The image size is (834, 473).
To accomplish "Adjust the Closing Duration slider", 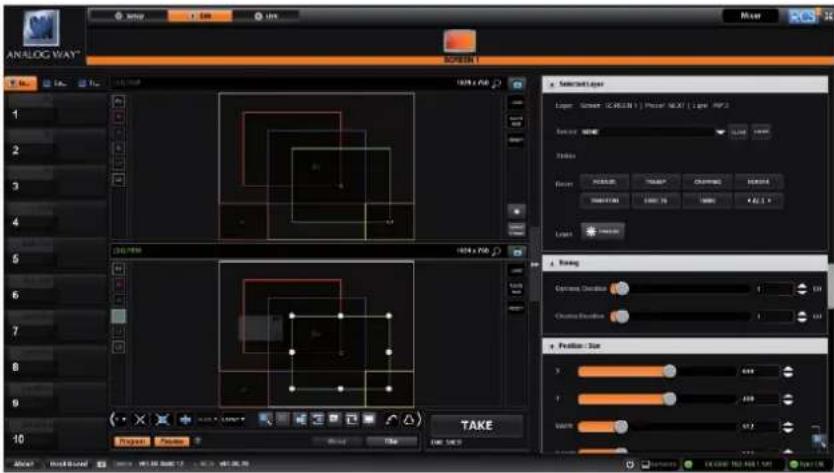I will [x=681, y=317].
